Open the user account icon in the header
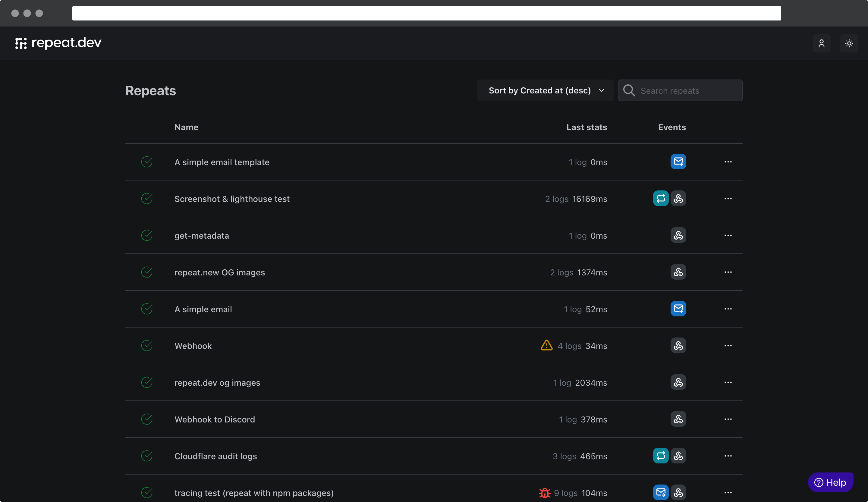Image resolution: width=868 pixels, height=502 pixels. tap(821, 43)
